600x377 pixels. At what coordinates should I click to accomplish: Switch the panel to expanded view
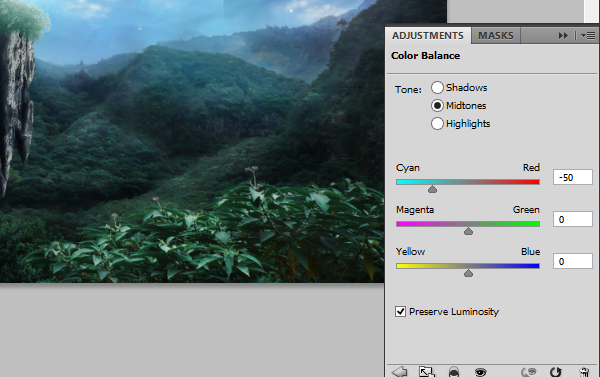(x=426, y=372)
